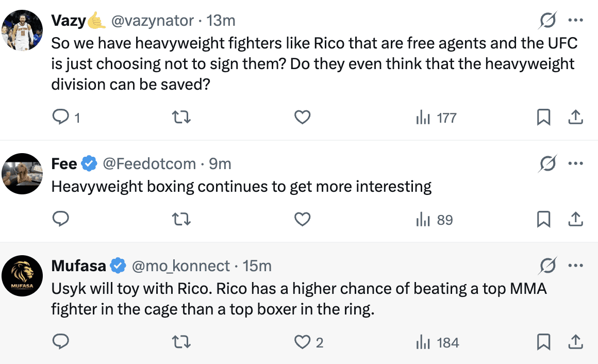
Task: Open @vazynator profile handle link
Action: tap(153, 21)
